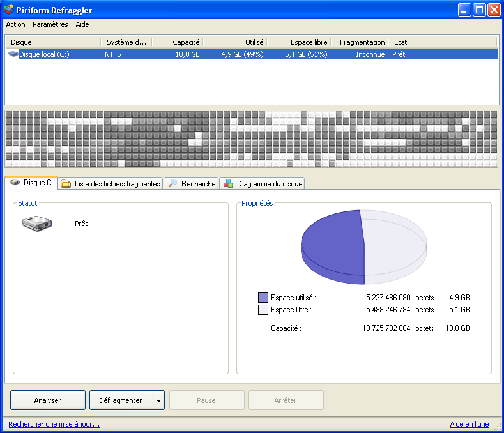Viewport: 504px width, 433px height.
Task: Click the Prêt state cell in drive list
Action: click(x=399, y=54)
